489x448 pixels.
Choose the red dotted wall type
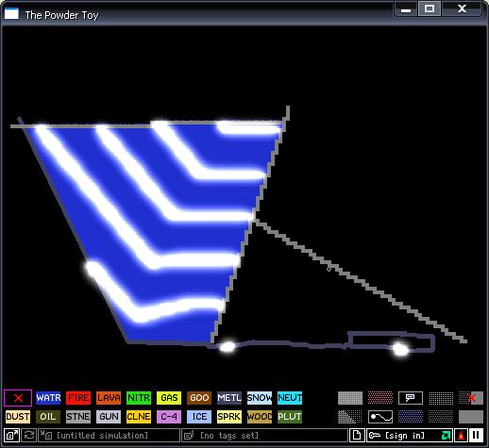[380, 398]
